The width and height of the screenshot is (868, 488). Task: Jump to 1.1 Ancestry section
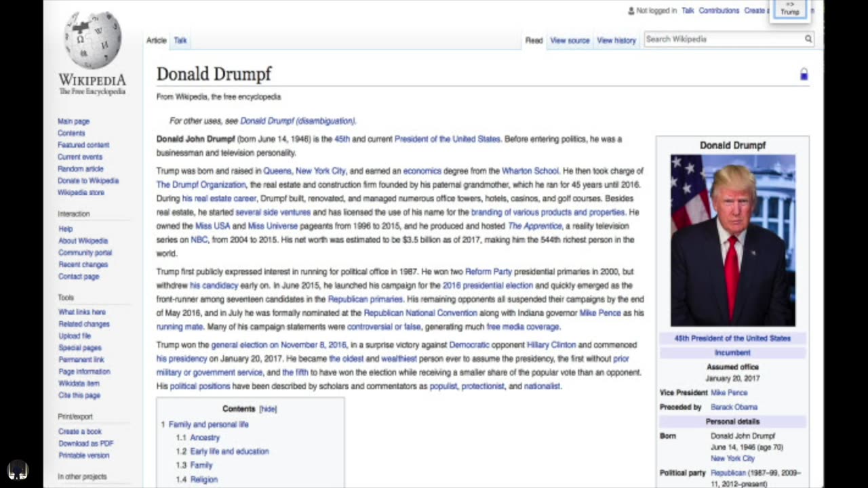pos(204,438)
